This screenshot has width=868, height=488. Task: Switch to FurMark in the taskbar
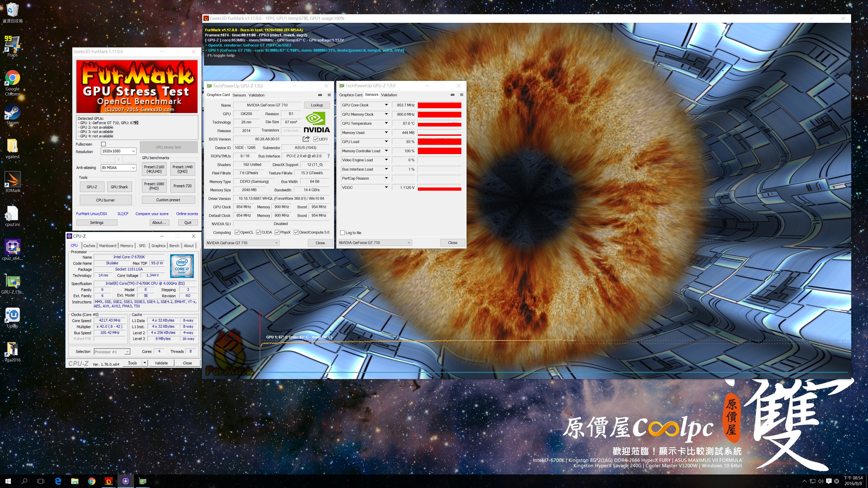108,481
